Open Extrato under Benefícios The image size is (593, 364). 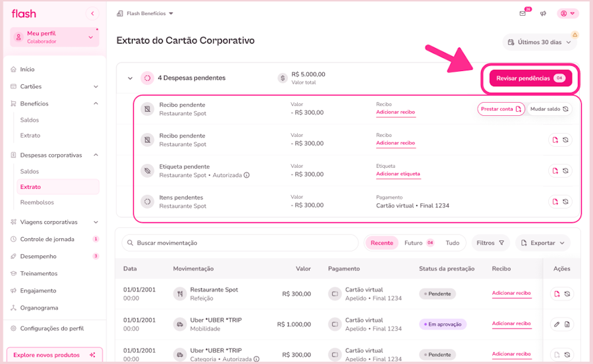pos(30,136)
